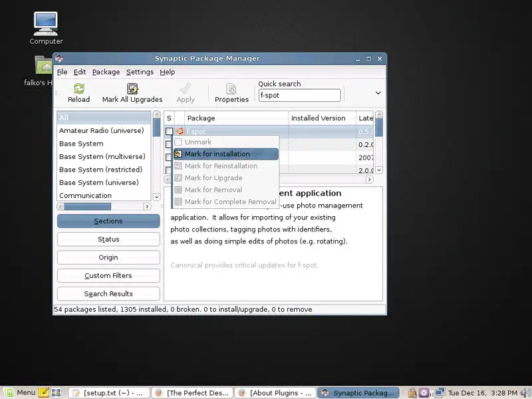
Task: Click the package list vertical scrollbar thumb
Action: tap(379, 127)
